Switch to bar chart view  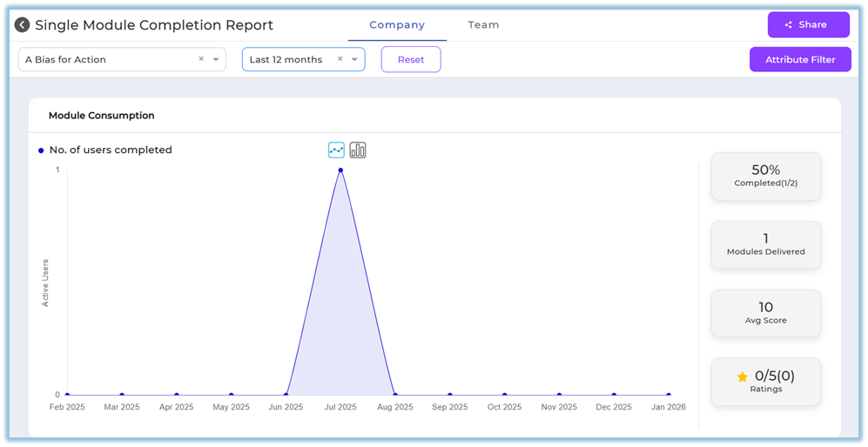(x=358, y=150)
